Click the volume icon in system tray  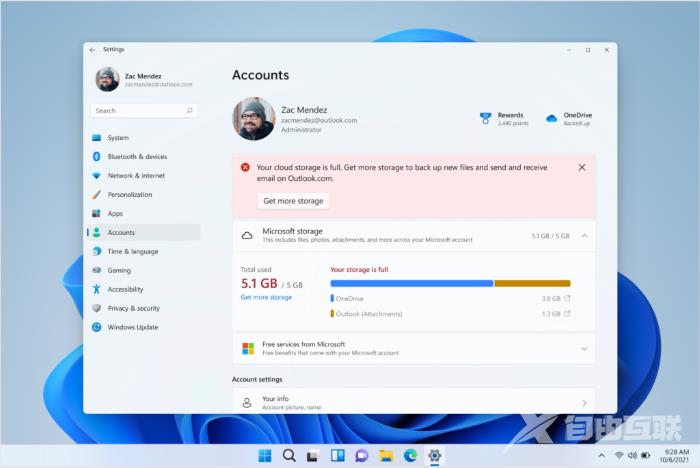point(632,455)
